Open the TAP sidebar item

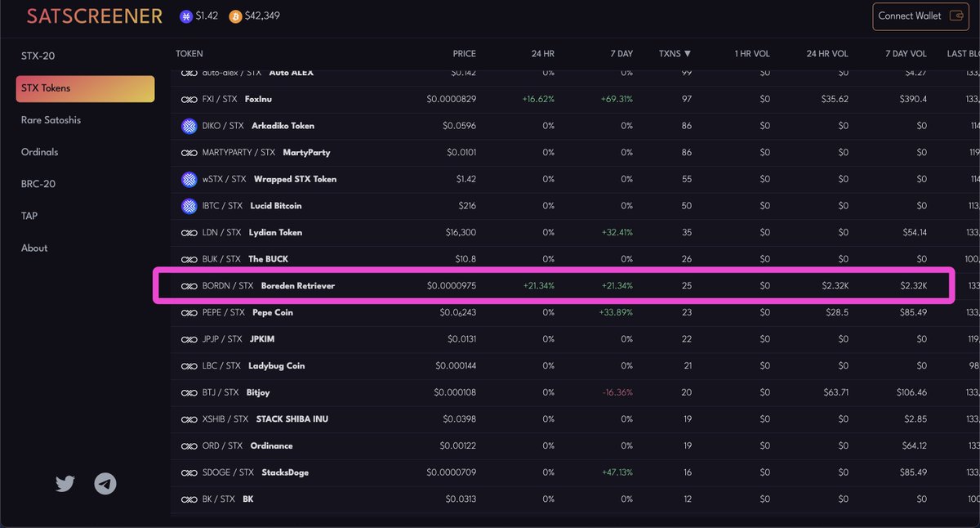29,216
